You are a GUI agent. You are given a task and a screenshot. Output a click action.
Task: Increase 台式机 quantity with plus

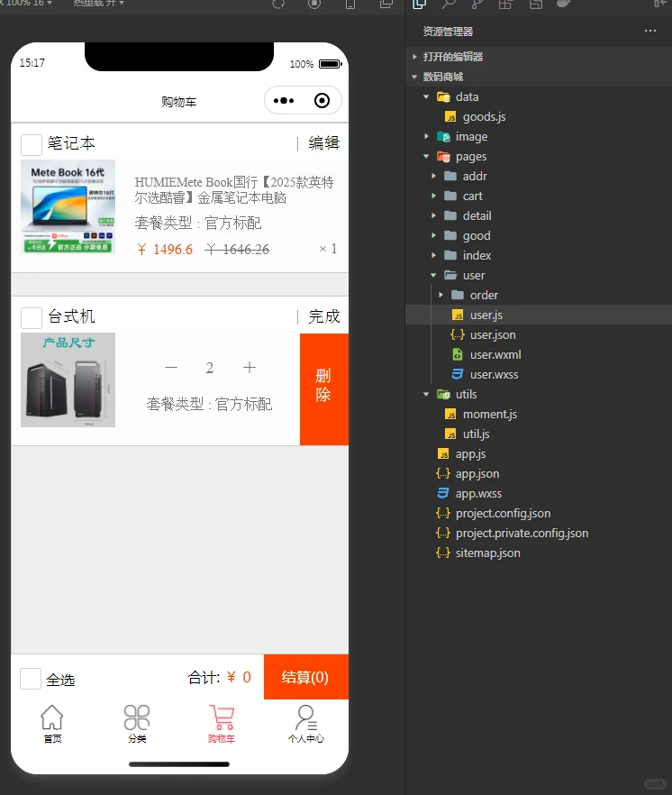(x=250, y=367)
